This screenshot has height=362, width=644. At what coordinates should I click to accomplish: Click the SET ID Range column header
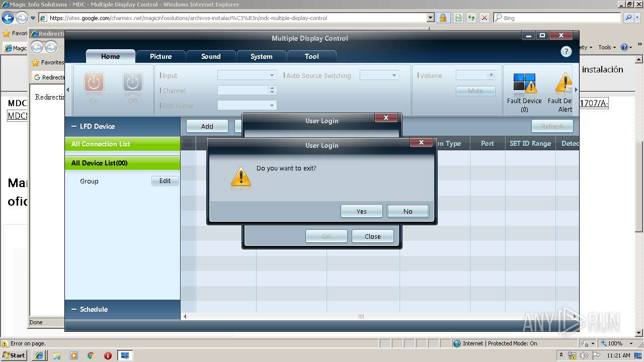coord(530,143)
